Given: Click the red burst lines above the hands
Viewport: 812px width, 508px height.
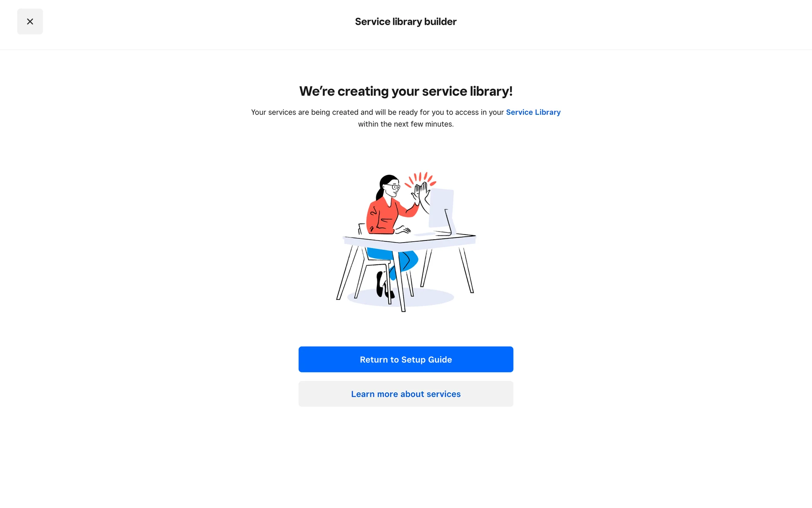Looking at the screenshot, I should tap(420, 179).
